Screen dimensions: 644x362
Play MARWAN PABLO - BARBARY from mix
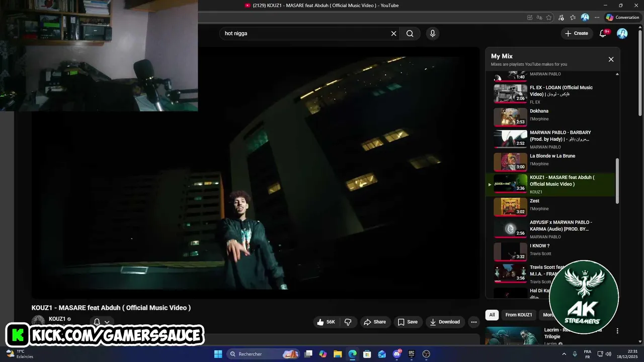[x=551, y=139]
